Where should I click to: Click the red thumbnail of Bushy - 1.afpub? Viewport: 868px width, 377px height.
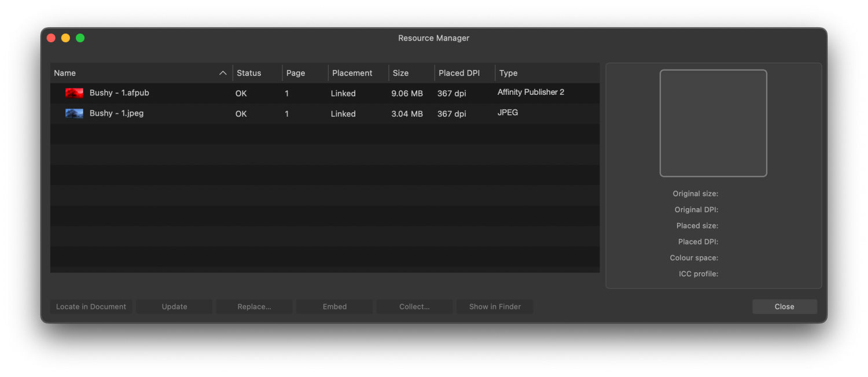pyautogui.click(x=74, y=93)
